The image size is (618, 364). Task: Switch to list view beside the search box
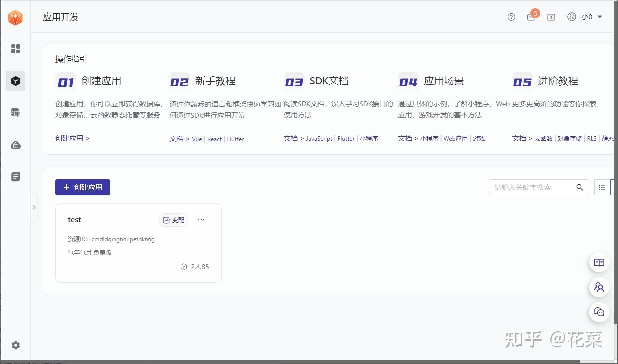(602, 187)
